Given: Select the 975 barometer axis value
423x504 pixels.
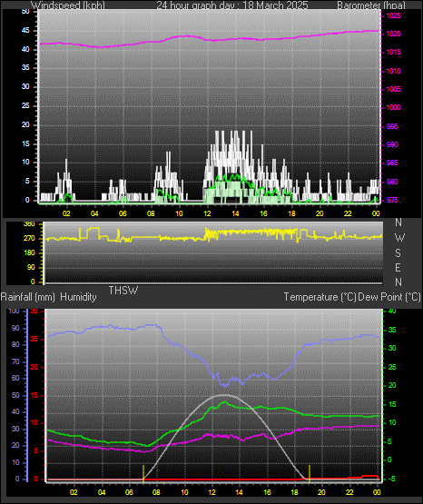Looking at the screenshot, I should (392, 200).
